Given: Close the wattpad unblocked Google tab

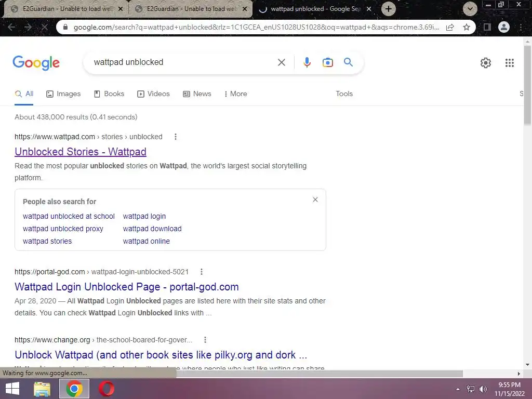Looking at the screenshot, I should (x=369, y=9).
